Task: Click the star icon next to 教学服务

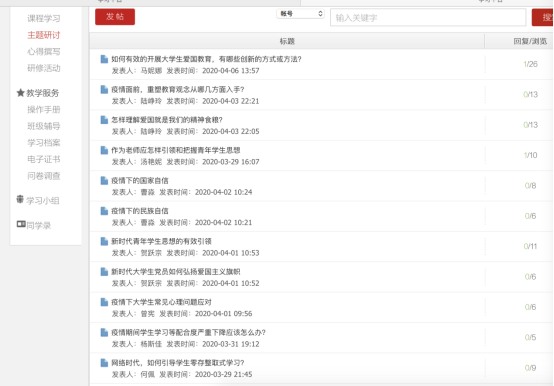Action: [x=20, y=93]
